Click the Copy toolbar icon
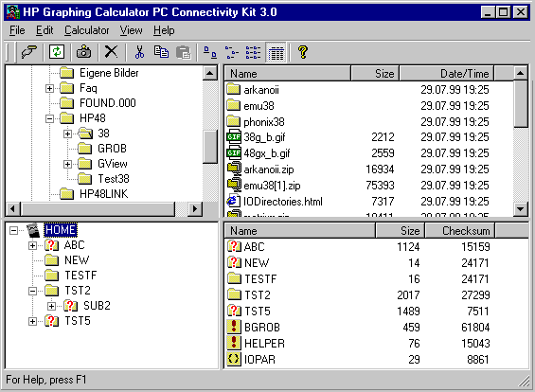This screenshot has height=392, width=535. (x=161, y=52)
